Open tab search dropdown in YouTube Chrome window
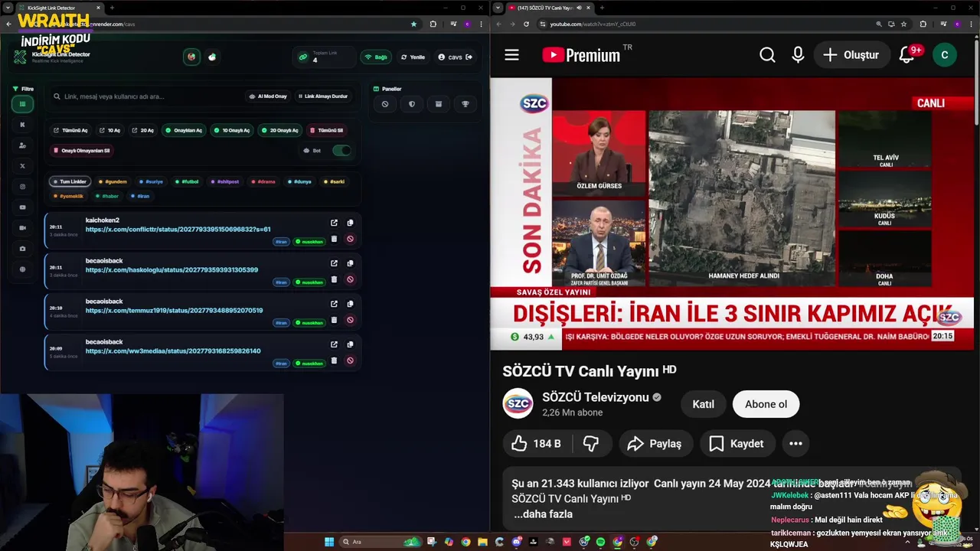980x551 pixels. coord(498,8)
